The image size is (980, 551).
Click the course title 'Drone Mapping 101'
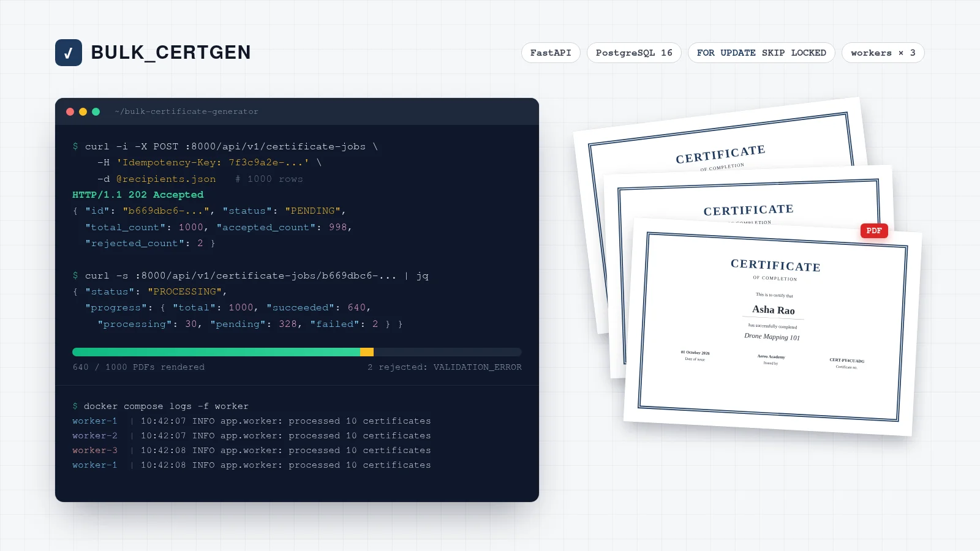pyautogui.click(x=772, y=336)
